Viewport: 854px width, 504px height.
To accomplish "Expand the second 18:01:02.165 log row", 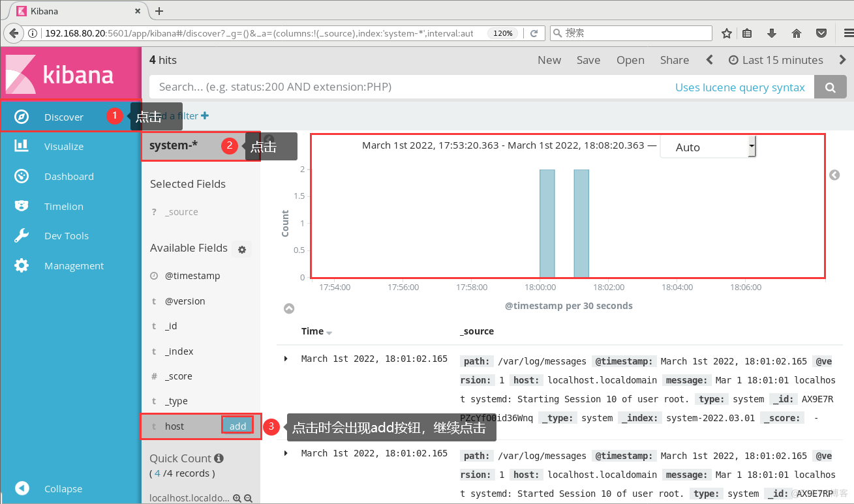I will pos(286,453).
